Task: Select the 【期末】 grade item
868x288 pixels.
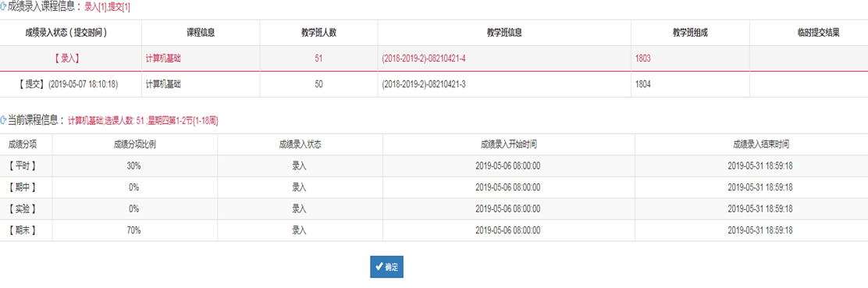Action: pos(22,230)
